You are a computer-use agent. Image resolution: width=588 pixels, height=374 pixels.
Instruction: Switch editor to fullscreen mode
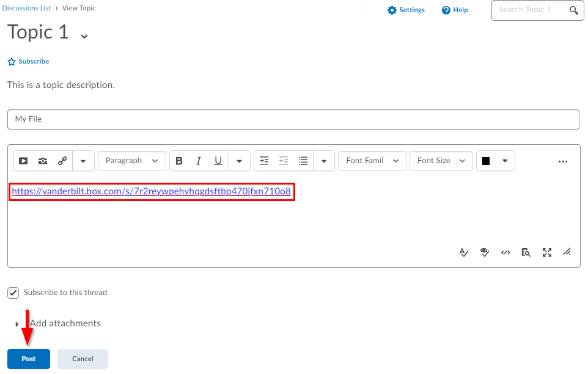[x=547, y=252]
